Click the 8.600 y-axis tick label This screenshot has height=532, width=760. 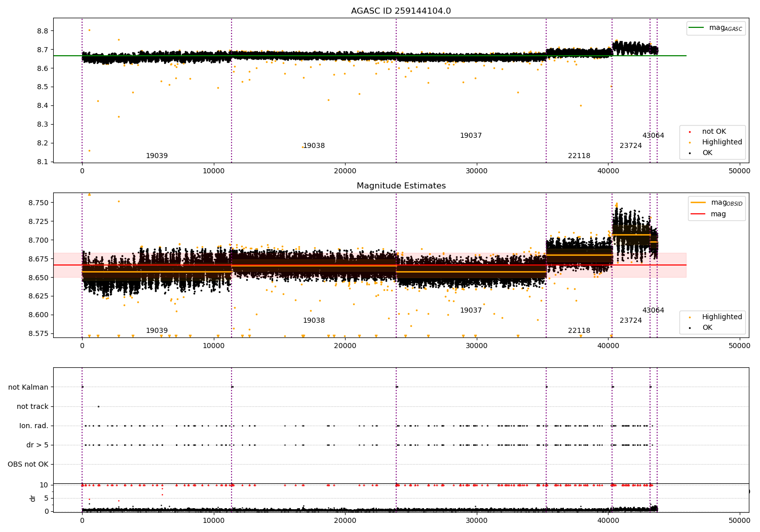point(39,315)
